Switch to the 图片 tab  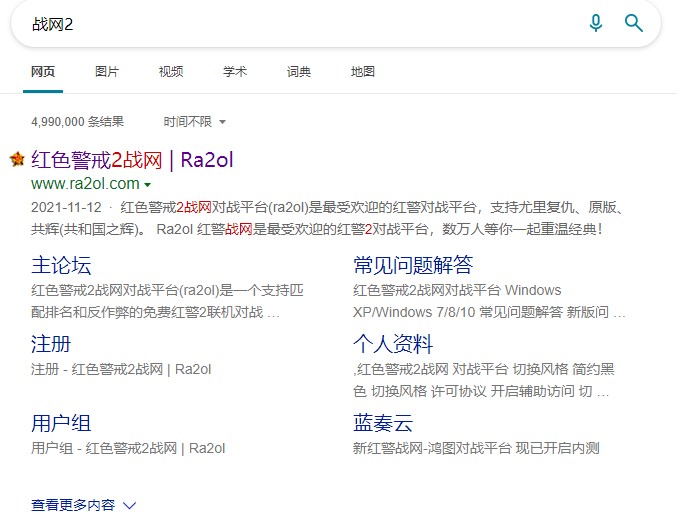point(107,72)
